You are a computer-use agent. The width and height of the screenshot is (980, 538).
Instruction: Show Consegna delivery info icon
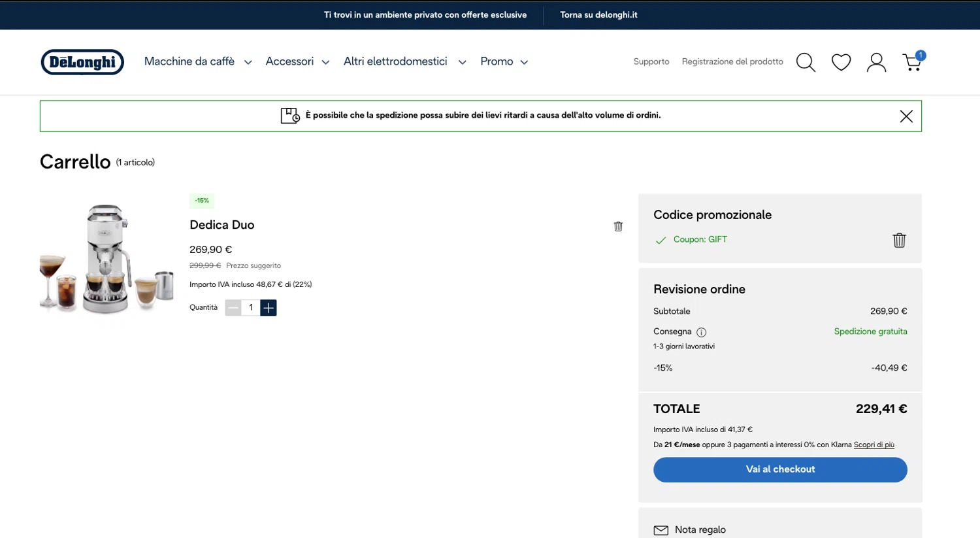[701, 332]
